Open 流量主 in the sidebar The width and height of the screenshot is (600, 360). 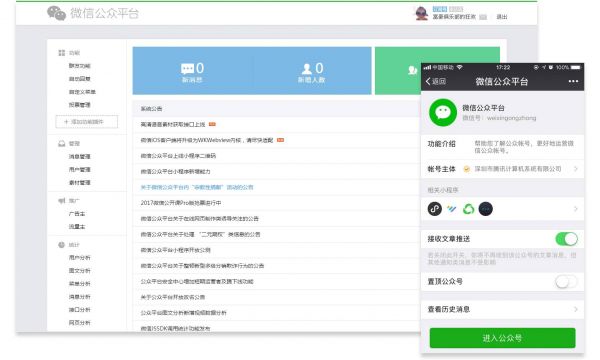pos(77,226)
